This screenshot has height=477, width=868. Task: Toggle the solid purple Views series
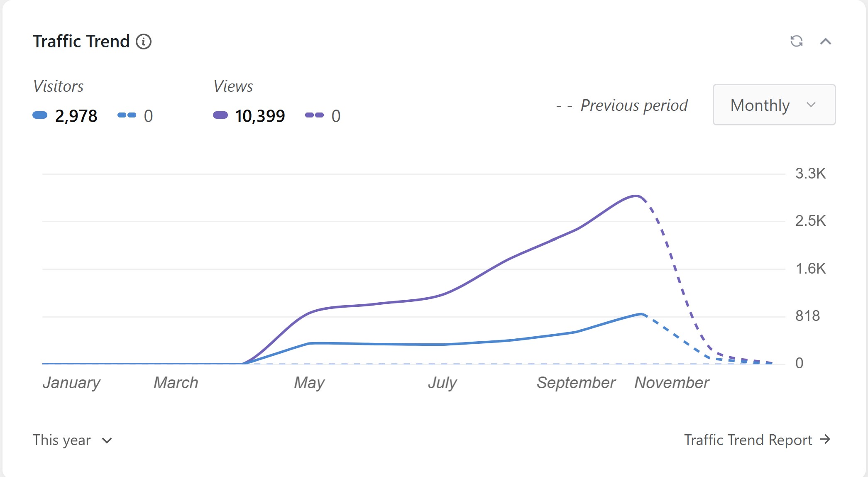tap(220, 115)
